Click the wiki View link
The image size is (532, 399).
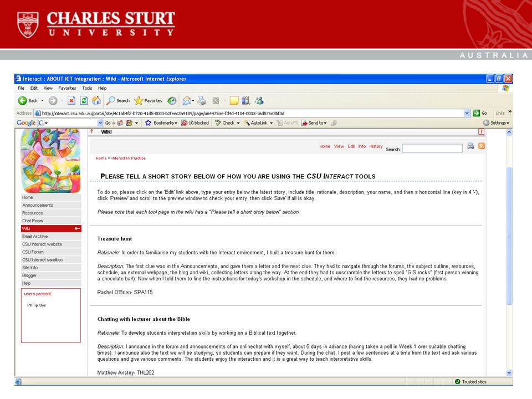pos(339,146)
